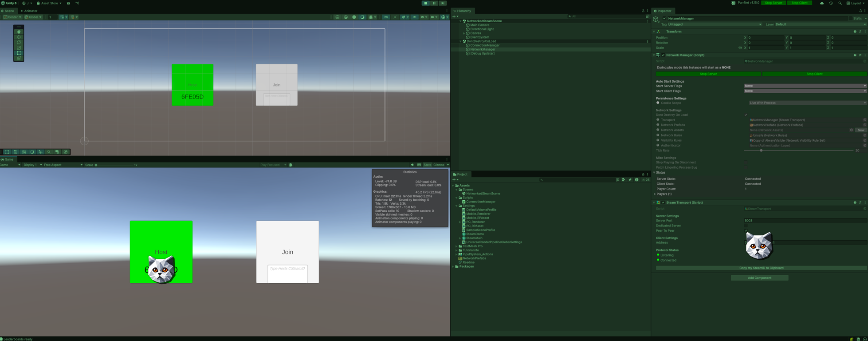Adjust the Tick Rate slider handle
Viewport: 868px width, 341px height.
coord(761,151)
